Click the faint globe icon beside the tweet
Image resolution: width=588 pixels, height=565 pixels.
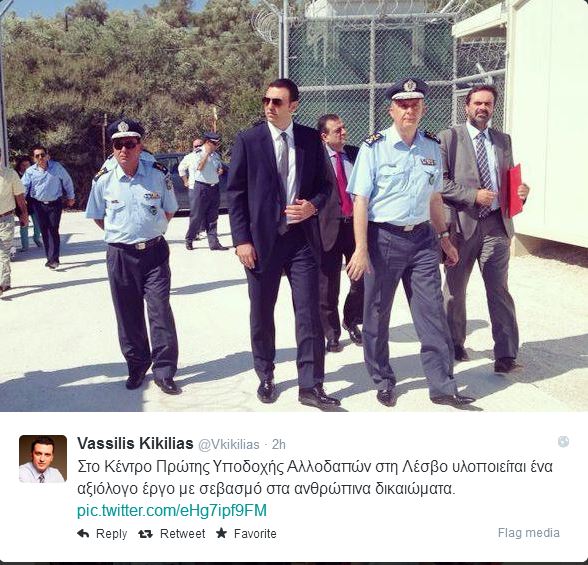(563, 442)
